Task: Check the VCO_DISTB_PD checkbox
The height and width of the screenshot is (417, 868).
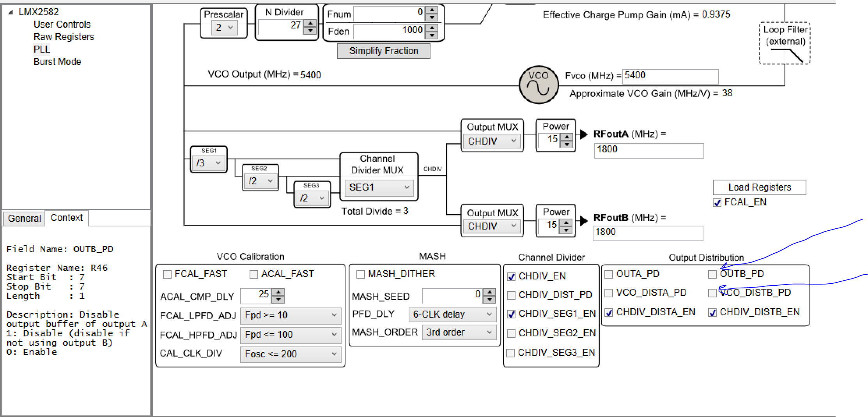Action: pyautogui.click(x=712, y=293)
